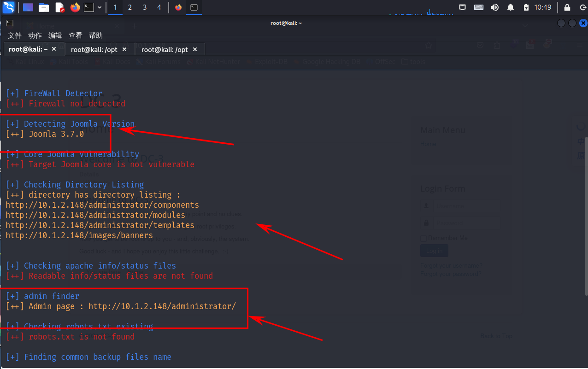588x369 pixels.
Task: Click "Finding common backup files name" line
Action: (88, 357)
